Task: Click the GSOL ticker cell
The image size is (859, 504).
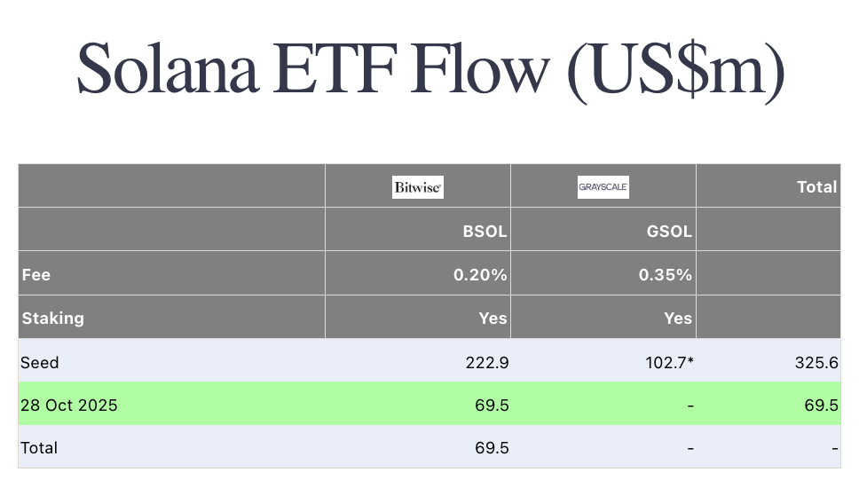Action: click(x=669, y=232)
